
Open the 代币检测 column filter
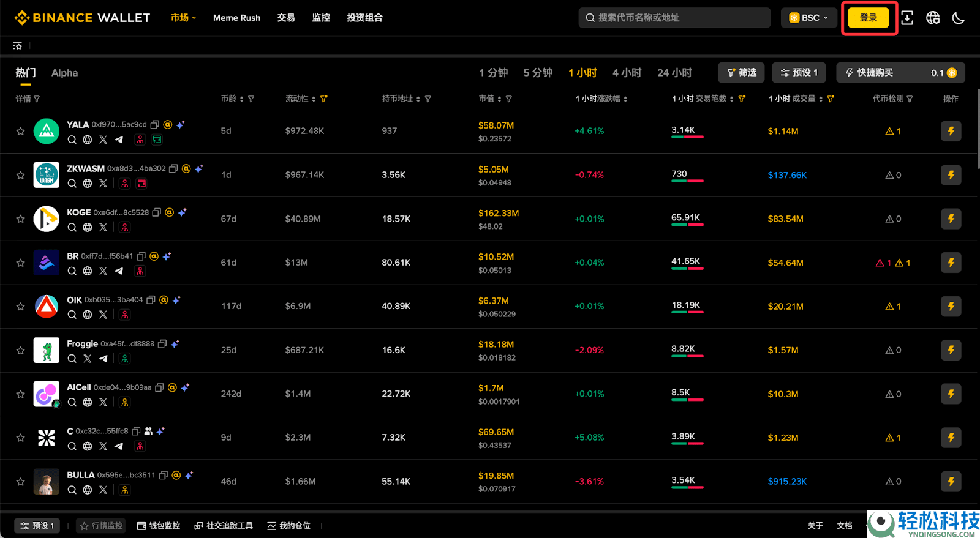(910, 99)
